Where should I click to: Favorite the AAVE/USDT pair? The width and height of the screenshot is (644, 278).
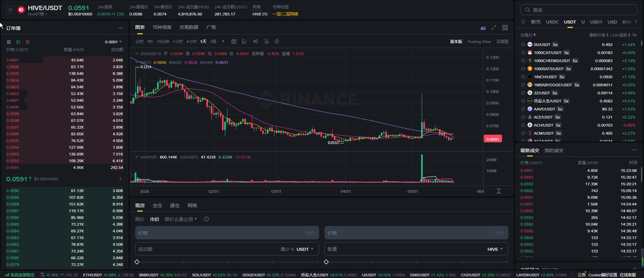523,109
